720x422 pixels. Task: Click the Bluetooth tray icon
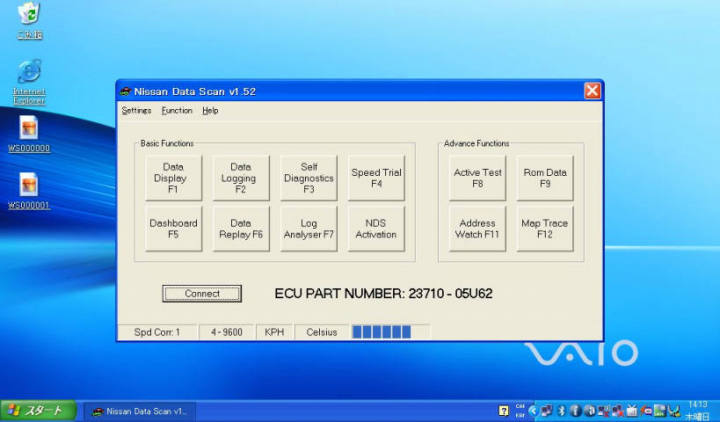pos(561,411)
